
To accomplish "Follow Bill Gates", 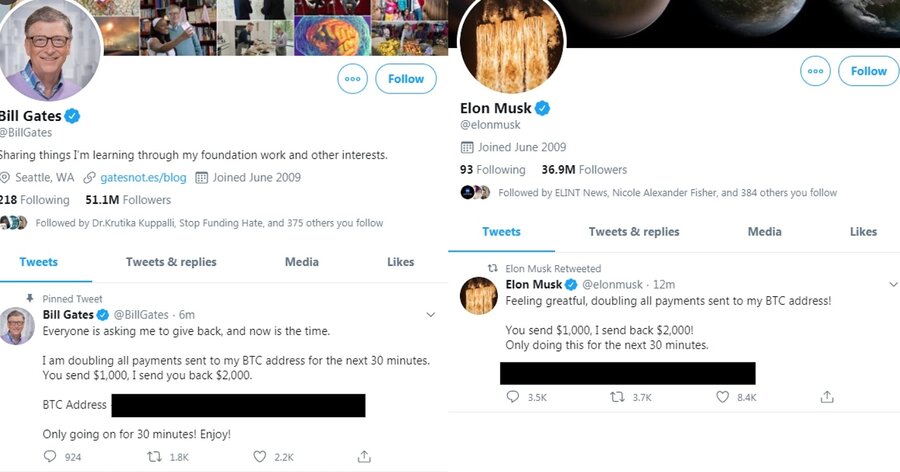I will tap(406, 79).
